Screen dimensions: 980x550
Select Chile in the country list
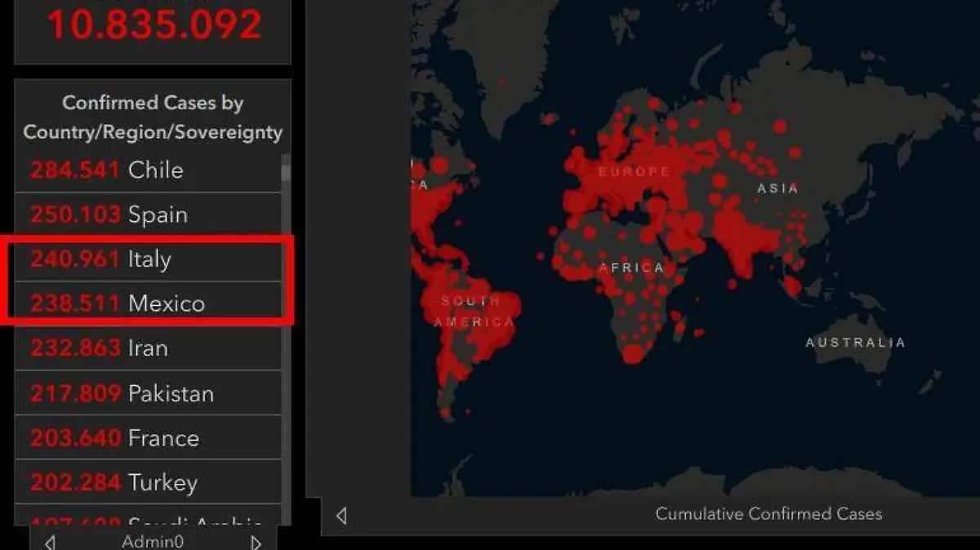click(x=148, y=171)
